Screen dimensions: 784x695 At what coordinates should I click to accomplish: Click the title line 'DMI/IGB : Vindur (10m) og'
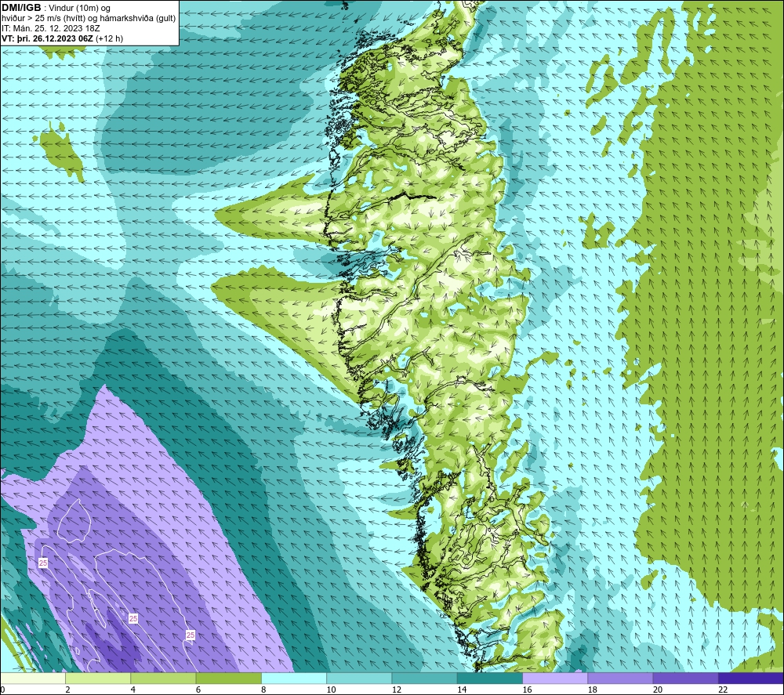point(56,8)
